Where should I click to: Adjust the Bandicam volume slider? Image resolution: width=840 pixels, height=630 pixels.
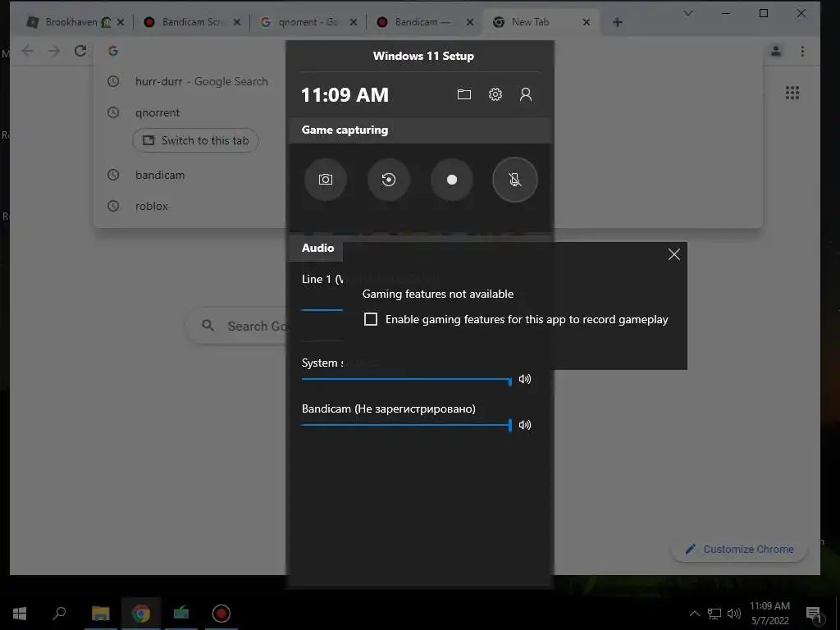click(x=406, y=425)
